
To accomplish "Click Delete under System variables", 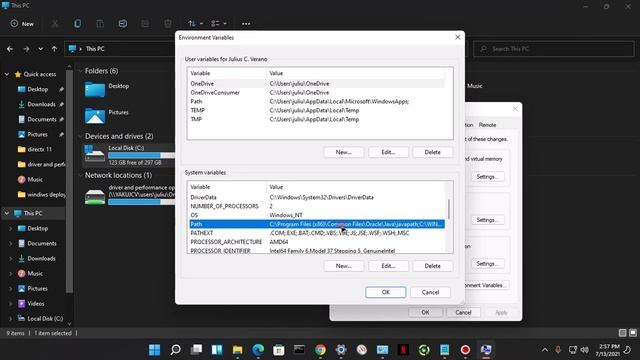I will (x=433, y=266).
